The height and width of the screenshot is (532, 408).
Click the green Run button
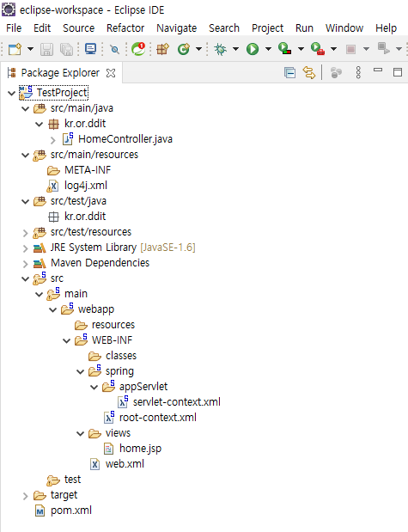253,49
